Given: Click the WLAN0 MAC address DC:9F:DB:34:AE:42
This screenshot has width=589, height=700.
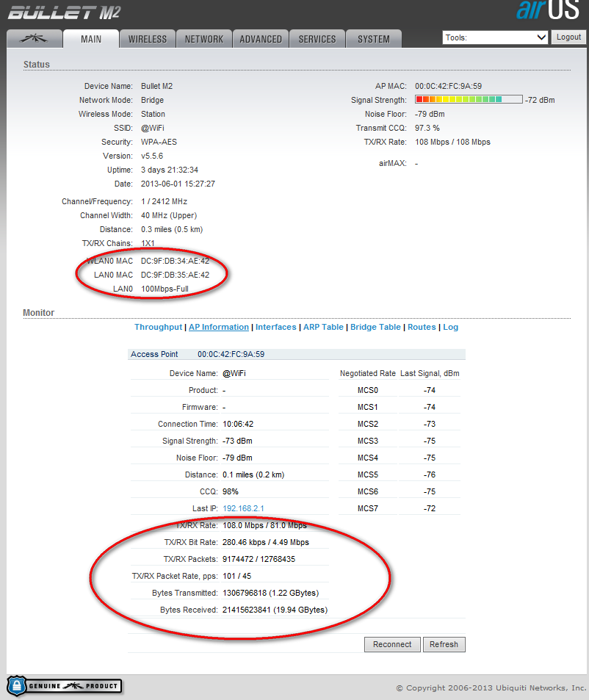Looking at the screenshot, I should pyautogui.click(x=175, y=261).
